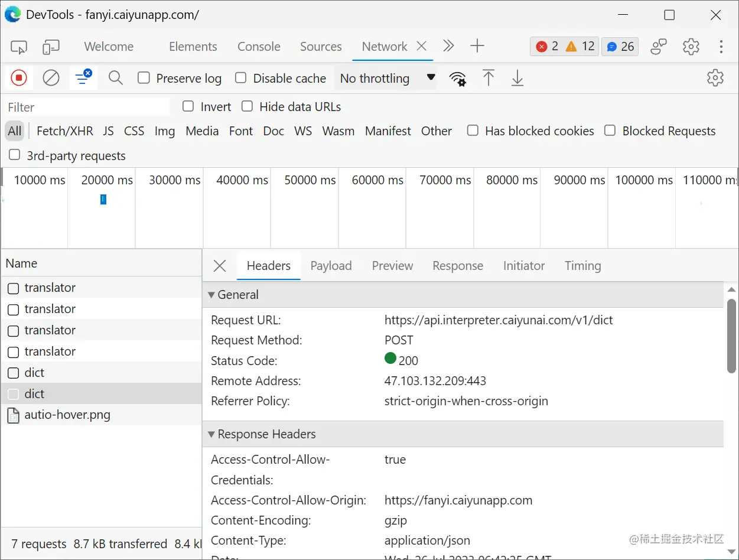This screenshot has height=560, width=739.
Task: Filter requests by Manifest
Action: click(x=388, y=131)
